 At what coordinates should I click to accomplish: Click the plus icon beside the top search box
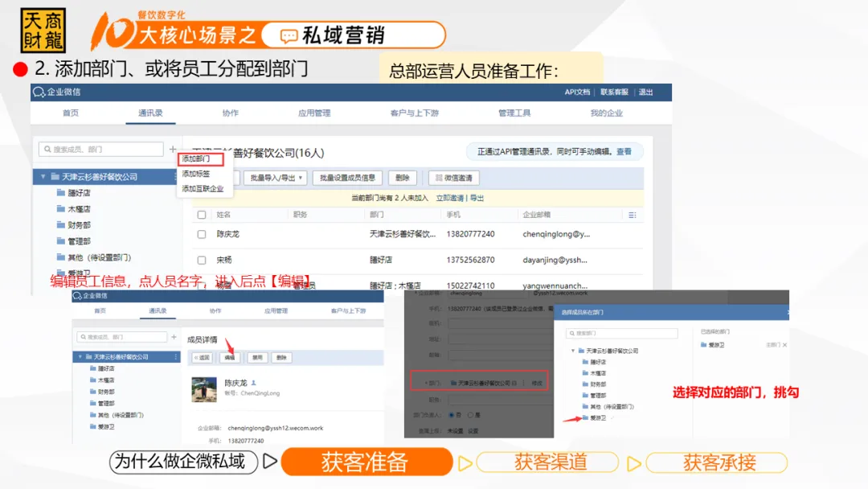tap(173, 149)
